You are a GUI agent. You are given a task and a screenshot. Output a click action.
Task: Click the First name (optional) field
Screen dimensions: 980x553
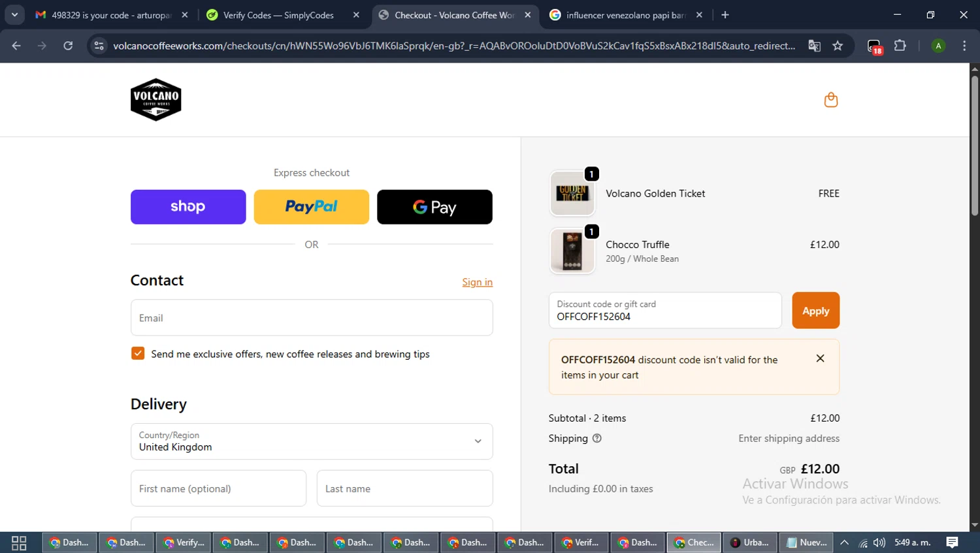[x=218, y=488]
